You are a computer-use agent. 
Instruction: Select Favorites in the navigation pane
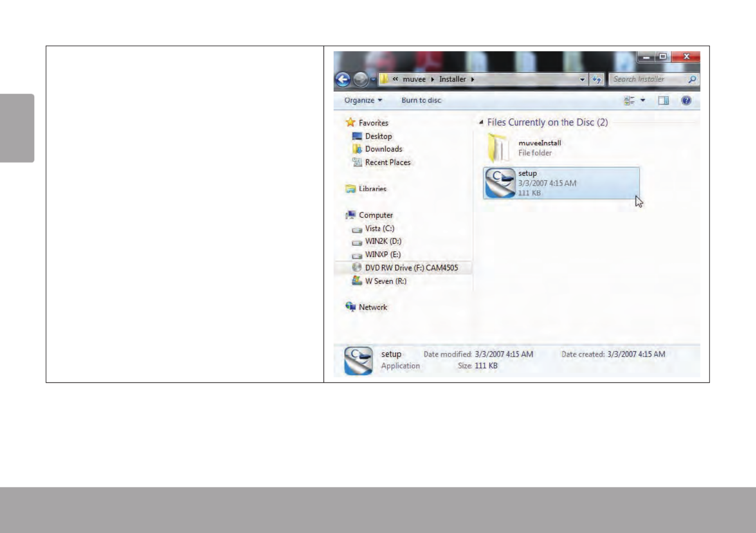374,123
